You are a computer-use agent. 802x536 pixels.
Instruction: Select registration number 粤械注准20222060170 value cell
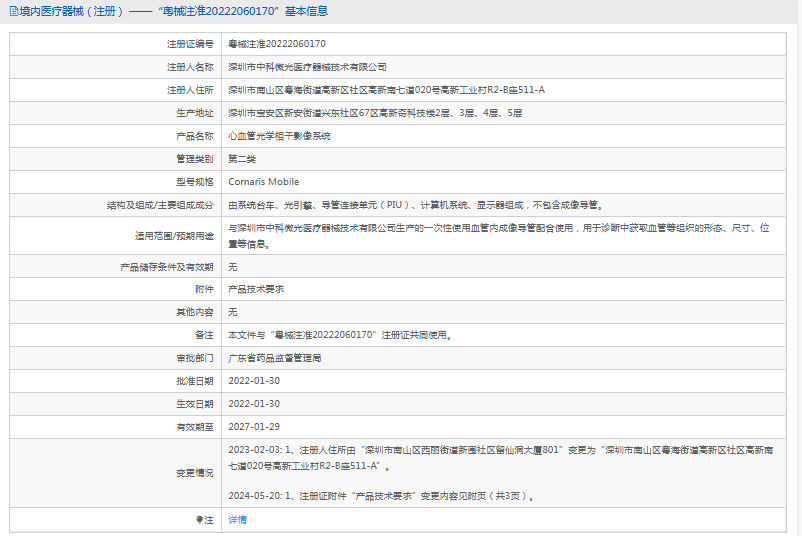(x=277, y=44)
